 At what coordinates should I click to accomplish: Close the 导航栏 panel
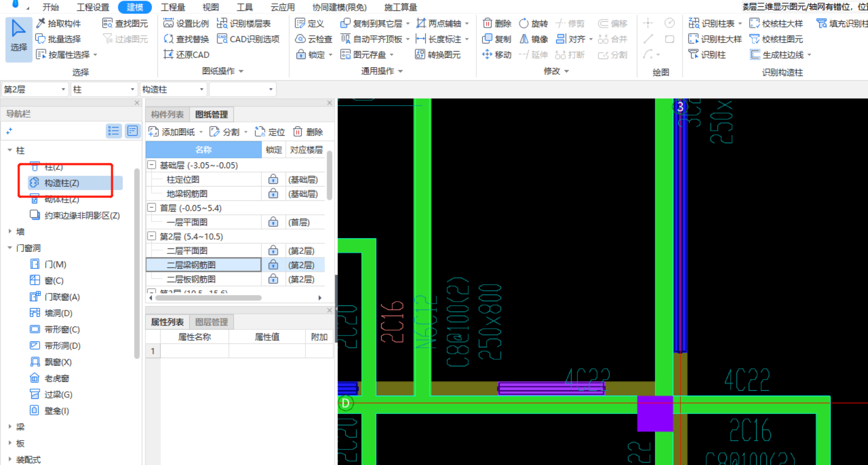pos(137,103)
